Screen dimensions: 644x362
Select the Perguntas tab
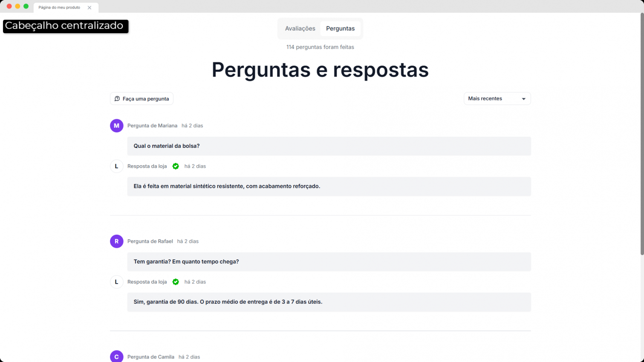click(340, 29)
